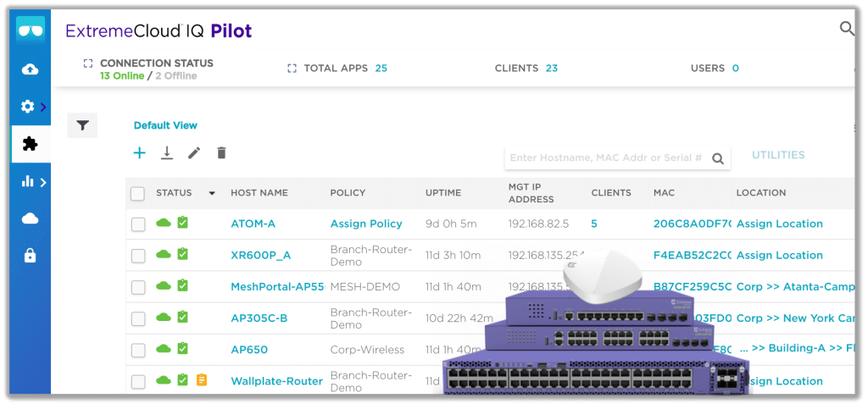This screenshot has height=409, width=868.
Task: Click the green clipboard check icon of XR600P_A
Action: pos(183,254)
